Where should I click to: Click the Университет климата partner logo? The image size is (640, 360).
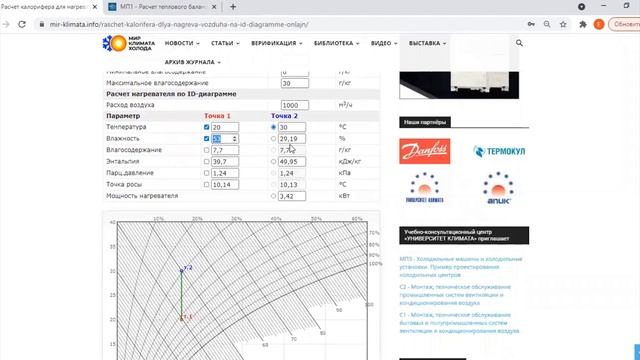[x=424, y=188]
